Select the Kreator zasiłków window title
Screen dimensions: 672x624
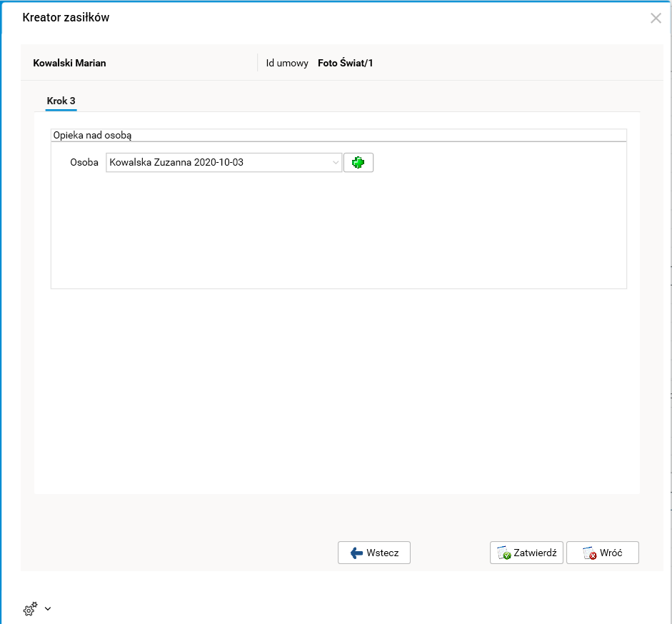(66, 18)
